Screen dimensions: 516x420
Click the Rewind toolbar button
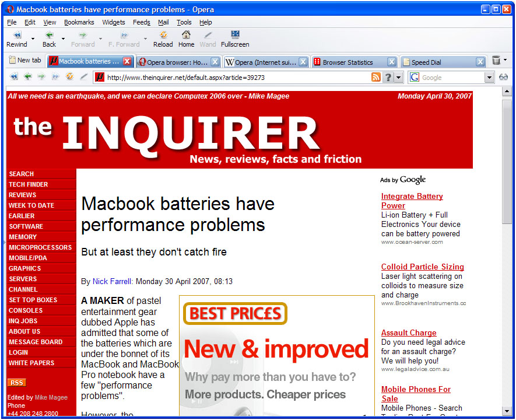point(17,39)
